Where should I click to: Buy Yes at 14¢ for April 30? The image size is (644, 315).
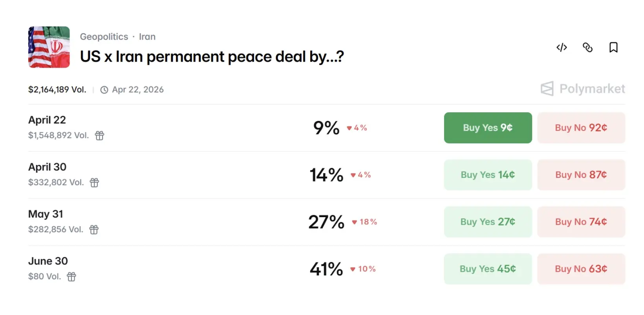488,175
